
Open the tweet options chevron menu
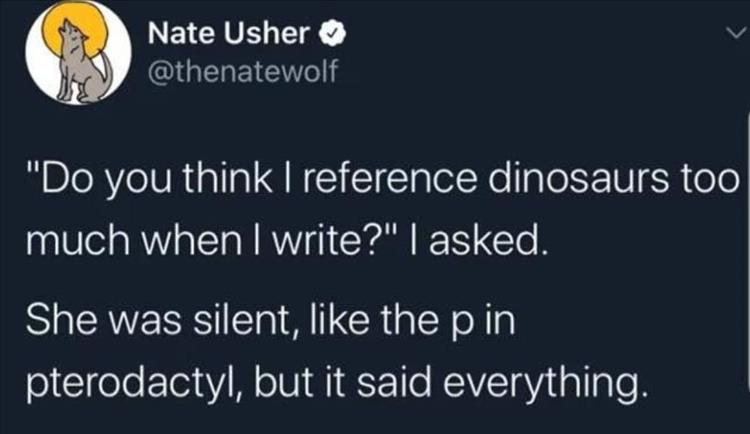[731, 35]
